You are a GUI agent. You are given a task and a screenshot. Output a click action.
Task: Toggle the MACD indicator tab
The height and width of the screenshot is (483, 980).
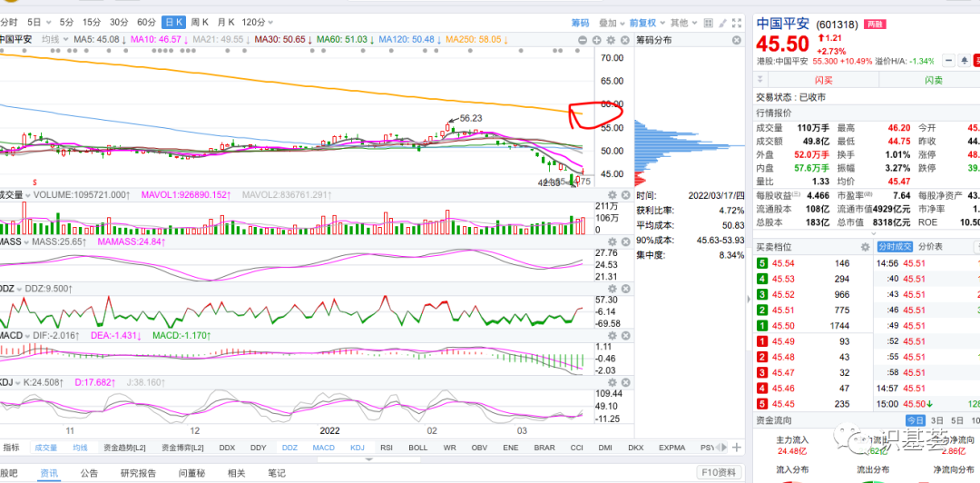pos(324,448)
